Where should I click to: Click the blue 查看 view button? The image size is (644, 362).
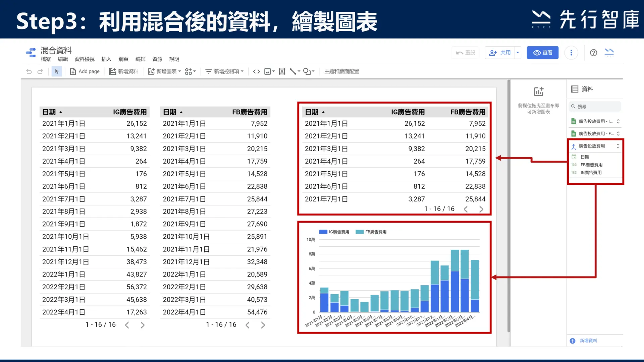coord(542,53)
